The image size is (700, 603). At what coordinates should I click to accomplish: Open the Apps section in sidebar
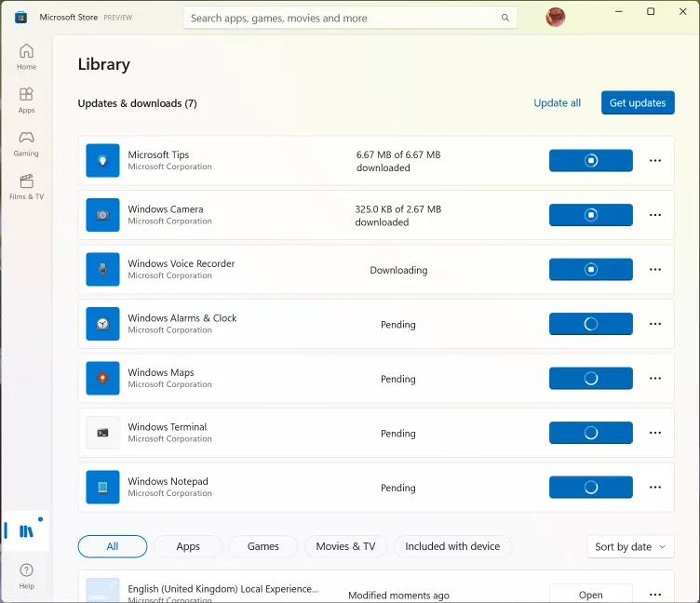(x=26, y=100)
